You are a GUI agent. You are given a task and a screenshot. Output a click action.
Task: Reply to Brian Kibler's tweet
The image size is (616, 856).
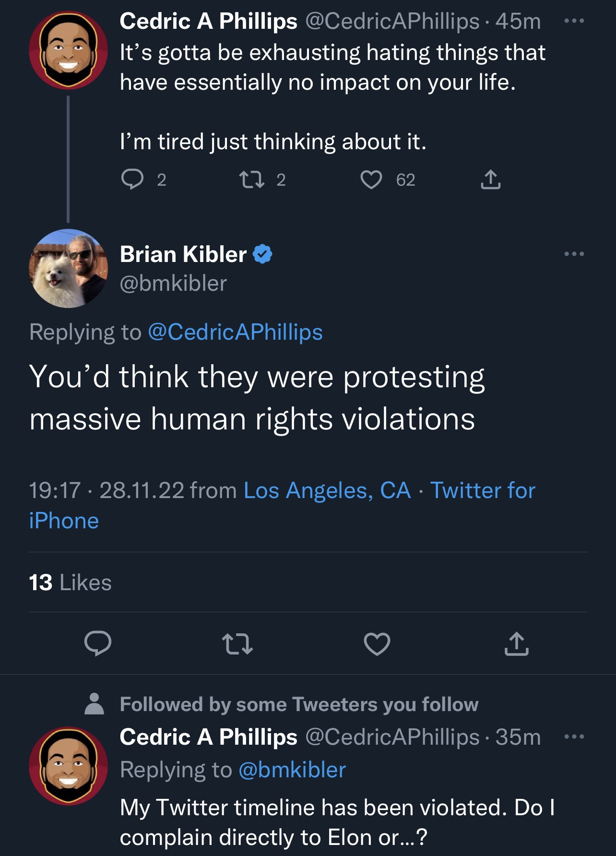pyautogui.click(x=98, y=643)
